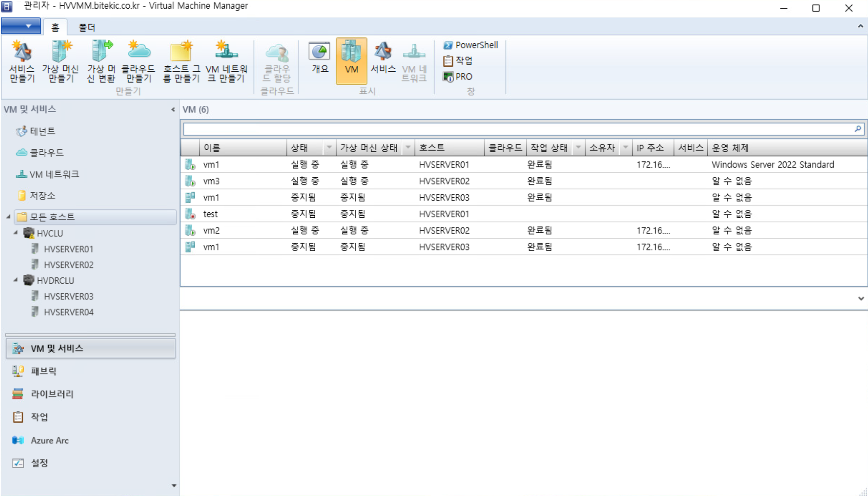
Task: Select the Windows Server 2022 Standard cell
Action: click(773, 165)
